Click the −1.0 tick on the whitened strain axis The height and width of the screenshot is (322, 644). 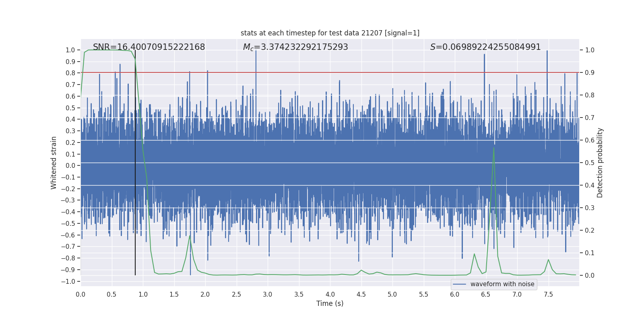[68, 281]
